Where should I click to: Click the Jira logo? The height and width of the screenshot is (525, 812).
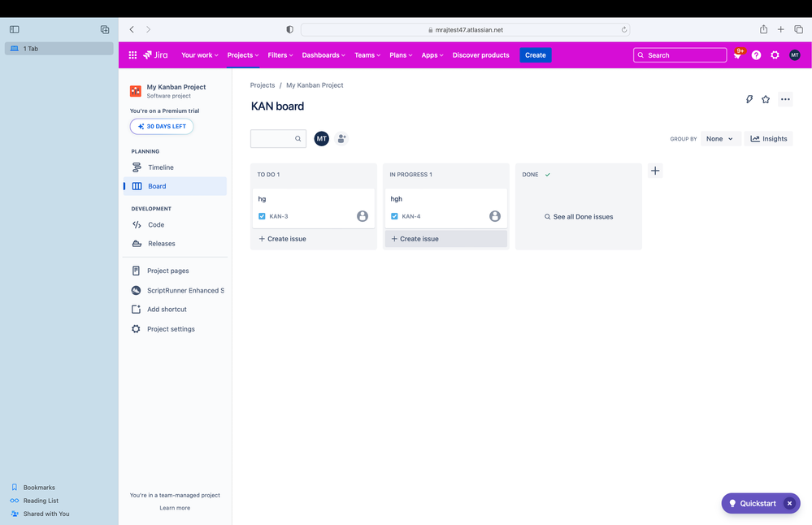(155, 55)
